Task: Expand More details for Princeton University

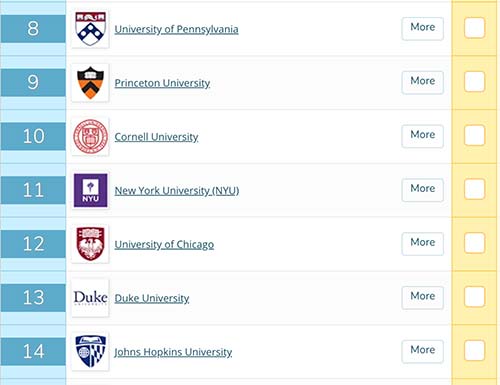Action: [423, 82]
